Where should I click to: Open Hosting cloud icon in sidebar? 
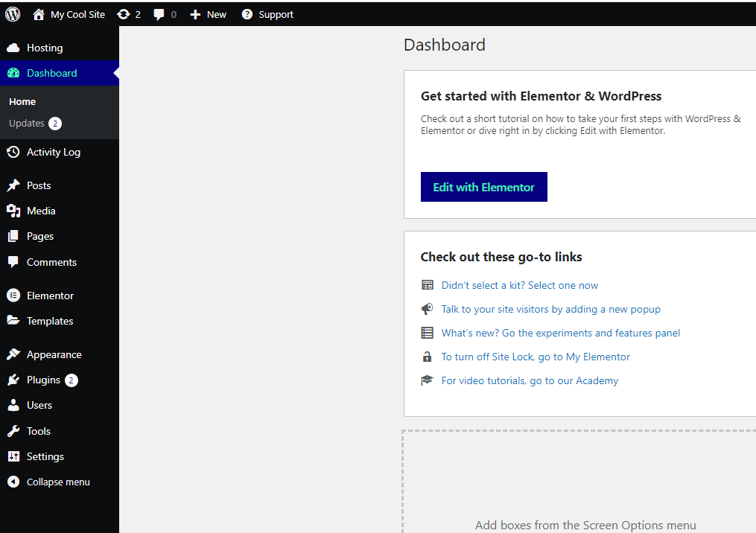(x=13, y=48)
